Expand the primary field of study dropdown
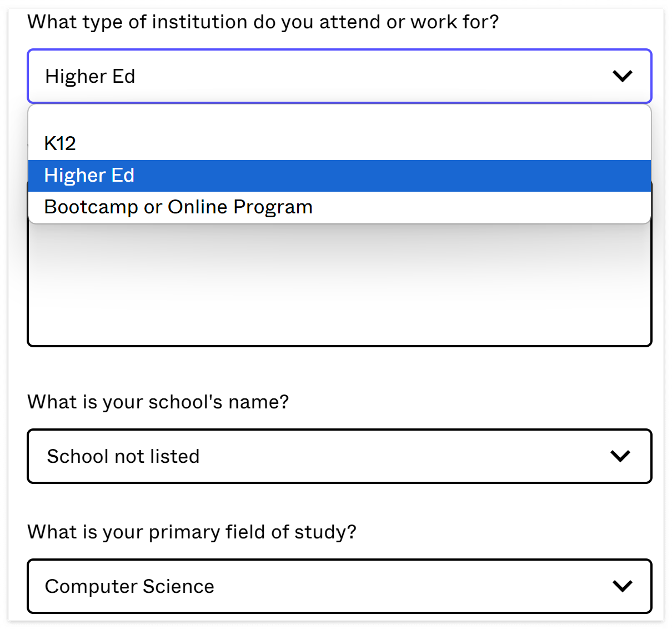This screenshot has width=672, height=629. [x=339, y=586]
